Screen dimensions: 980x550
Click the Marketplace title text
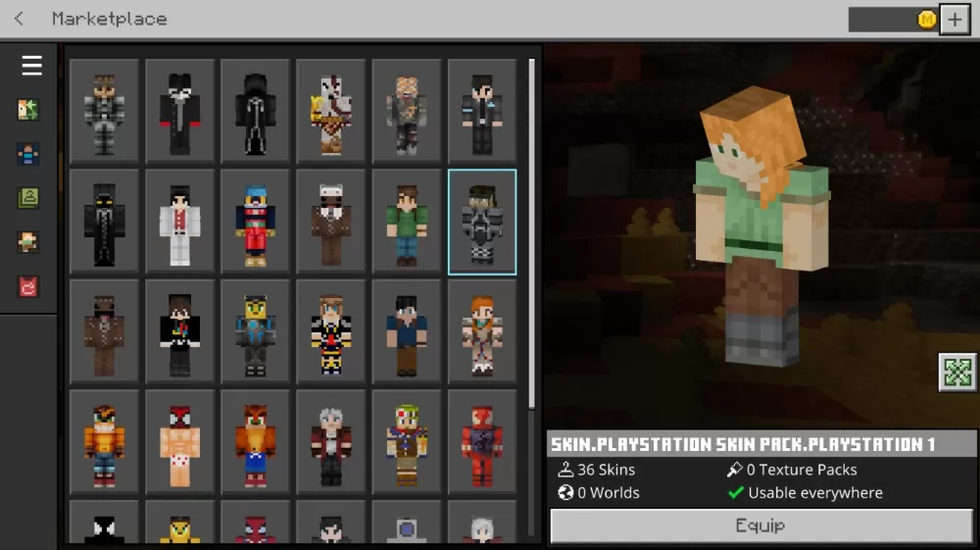[110, 19]
